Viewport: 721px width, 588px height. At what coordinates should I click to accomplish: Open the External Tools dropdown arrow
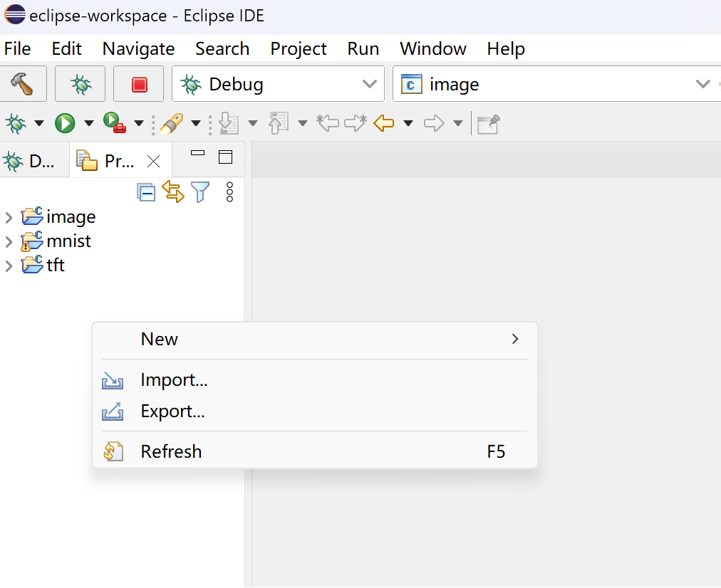(x=139, y=123)
